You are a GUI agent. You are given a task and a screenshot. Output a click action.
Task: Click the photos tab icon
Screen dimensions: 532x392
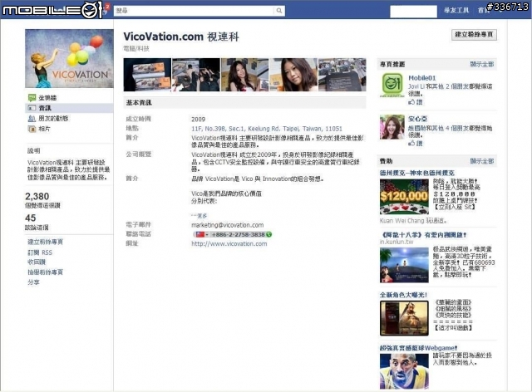(32, 129)
